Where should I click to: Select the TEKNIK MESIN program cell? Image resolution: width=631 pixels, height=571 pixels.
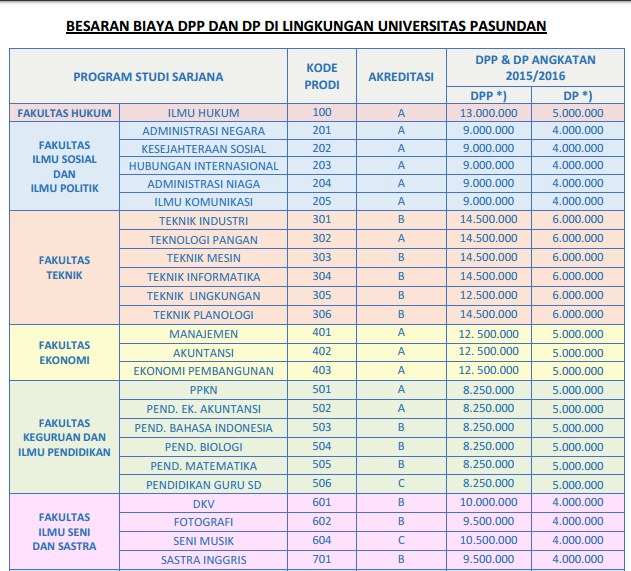203,258
